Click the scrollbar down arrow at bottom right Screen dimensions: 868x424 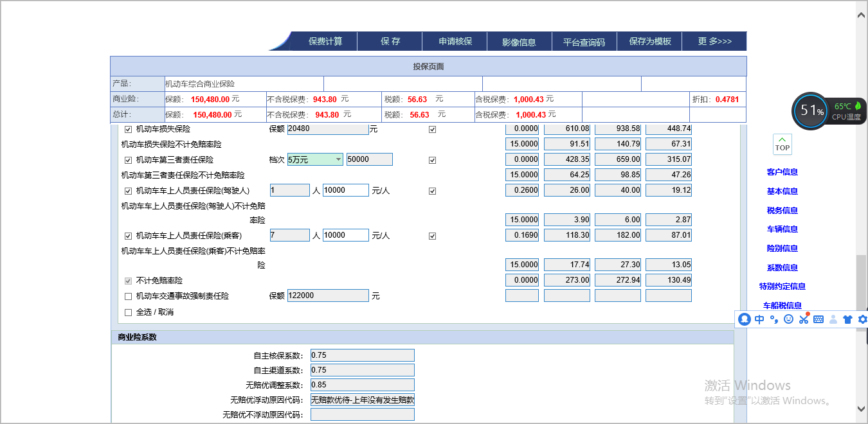click(862, 409)
